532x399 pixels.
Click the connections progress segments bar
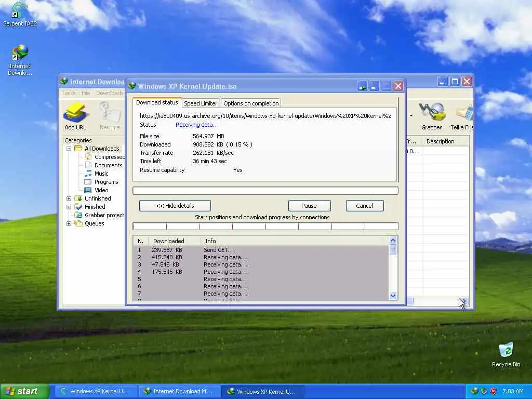click(265, 227)
